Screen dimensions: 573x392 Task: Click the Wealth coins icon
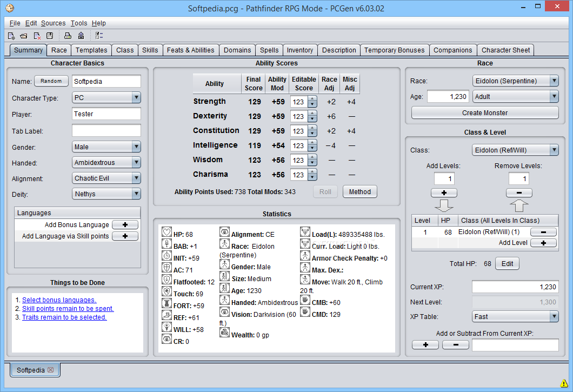(x=224, y=333)
